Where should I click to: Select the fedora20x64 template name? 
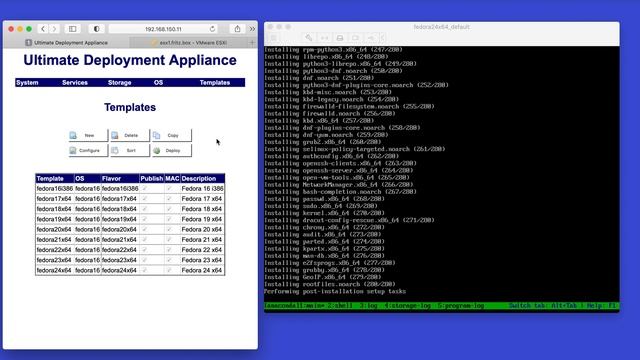[54, 229]
